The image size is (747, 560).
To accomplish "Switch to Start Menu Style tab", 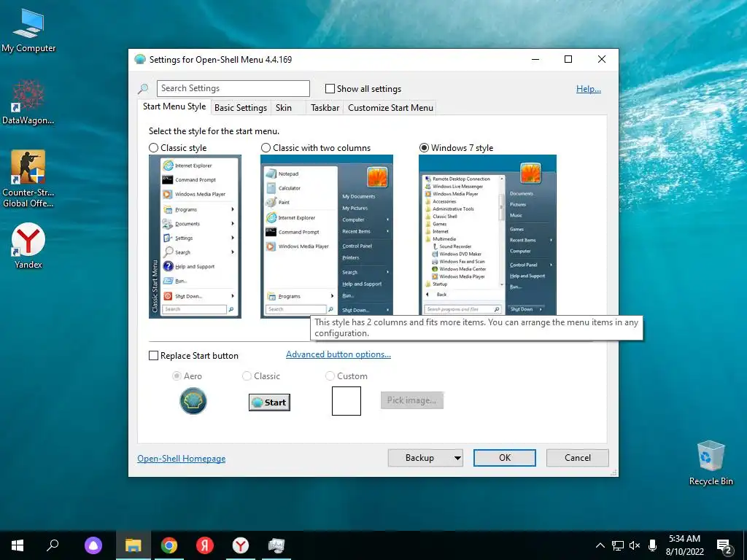I will pyautogui.click(x=174, y=106).
